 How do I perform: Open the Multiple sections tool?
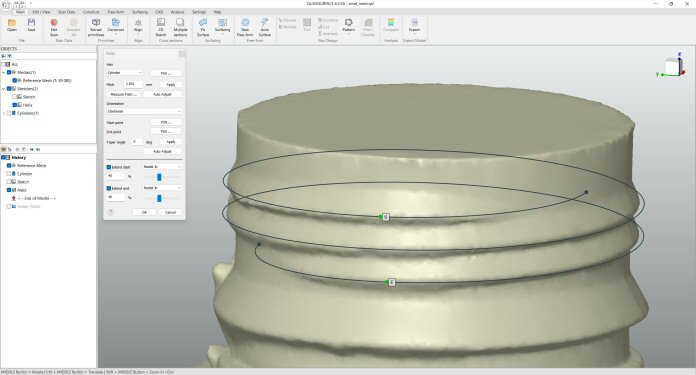click(180, 27)
